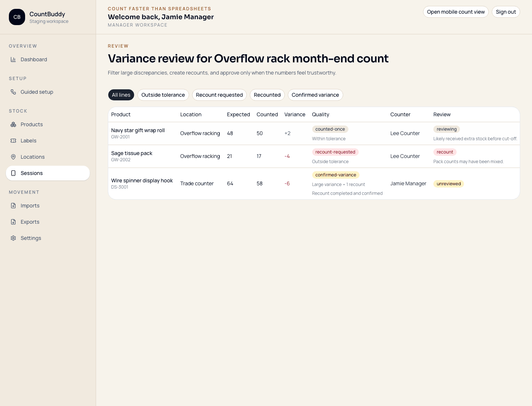Viewport: 532px width, 406px height.
Task: Toggle the Outside tolerance filter
Action: point(163,95)
